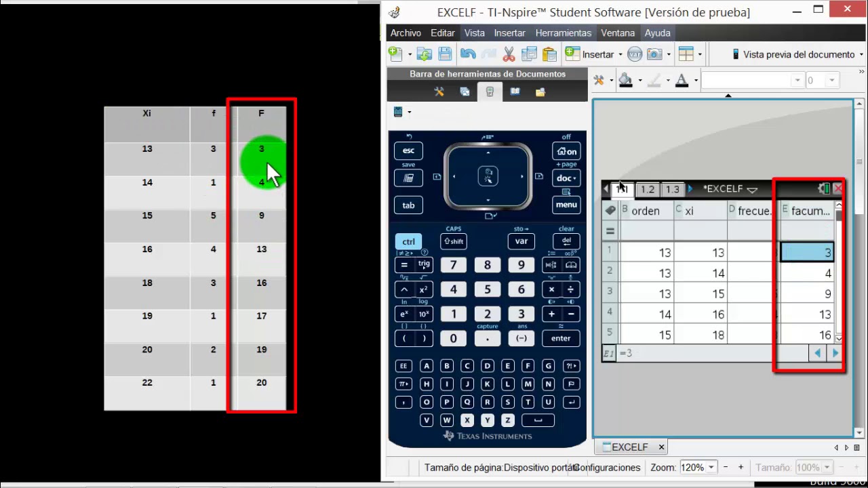868x488 pixels.
Task: Expand the screen capture dropdown arrow
Action: pos(668,55)
